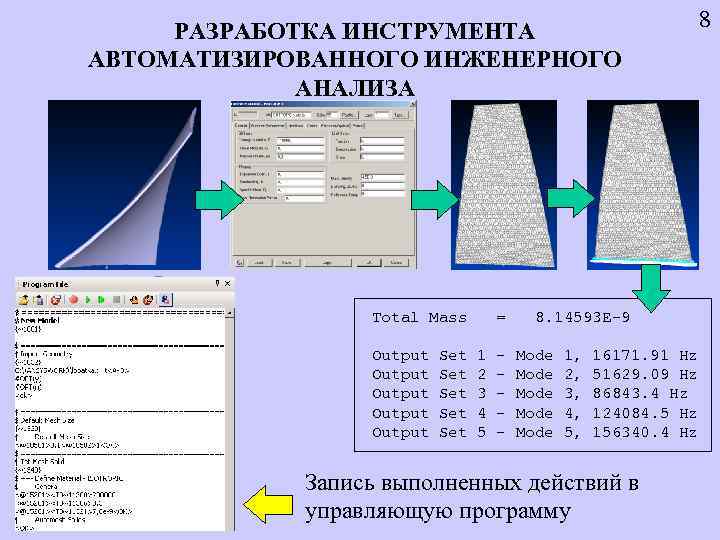Click the Youngs Modulus input field
Screen dimensions: 720x540
tap(300, 140)
